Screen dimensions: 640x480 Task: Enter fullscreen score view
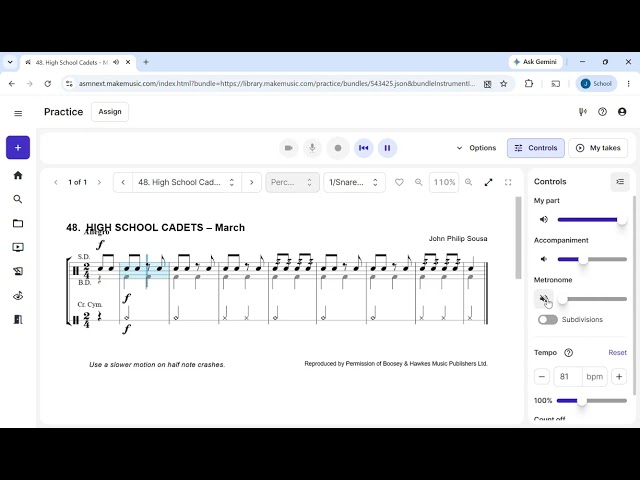point(508,182)
